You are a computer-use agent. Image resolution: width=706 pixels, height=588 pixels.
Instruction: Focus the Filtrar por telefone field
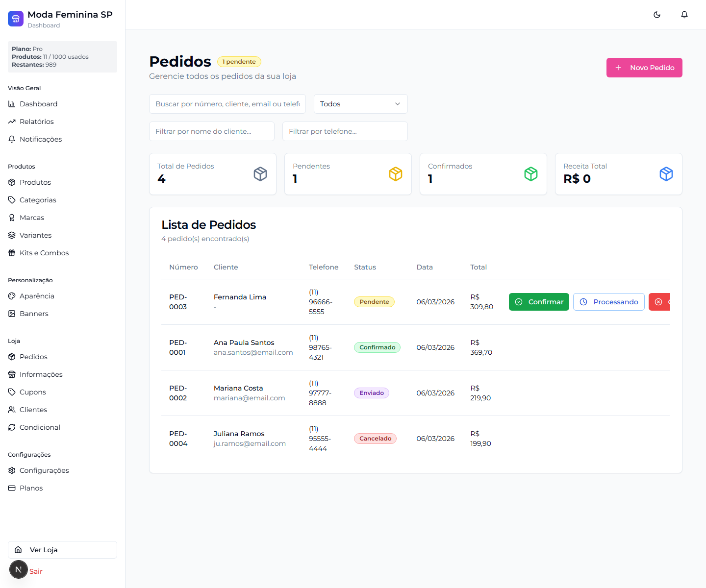tap(345, 131)
